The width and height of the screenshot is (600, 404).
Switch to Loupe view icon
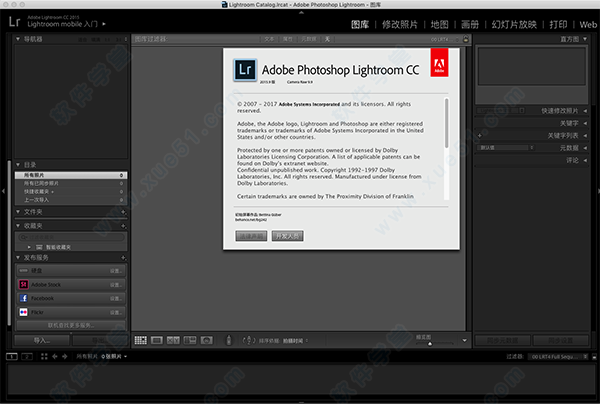click(x=157, y=340)
